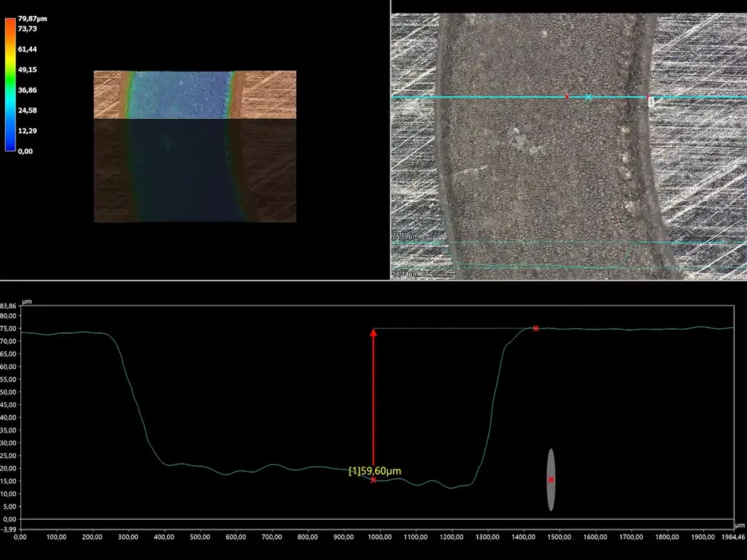Click the 1984,46 end value on the x-axis

pyautogui.click(x=732, y=536)
